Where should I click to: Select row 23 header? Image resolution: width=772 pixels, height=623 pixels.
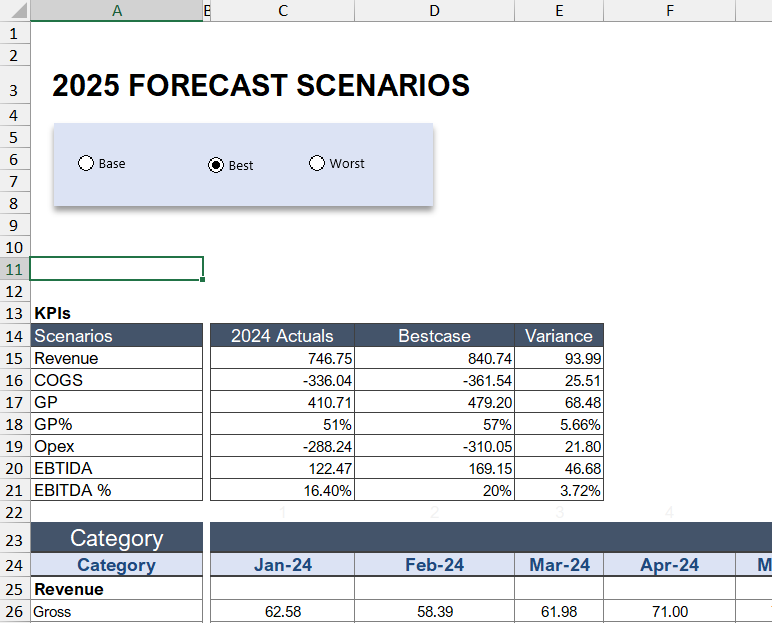[x=14, y=538]
